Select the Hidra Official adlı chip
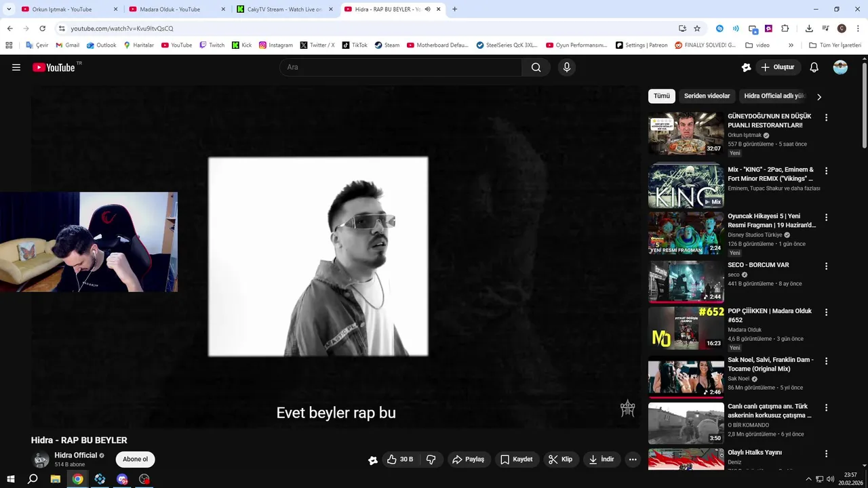This screenshot has height=488, width=868. tap(774, 96)
